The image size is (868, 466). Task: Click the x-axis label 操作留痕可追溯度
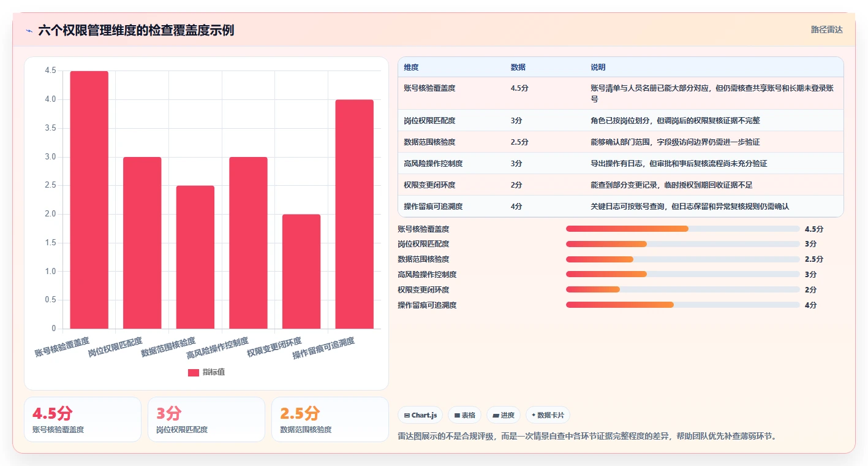tap(323, 348)
